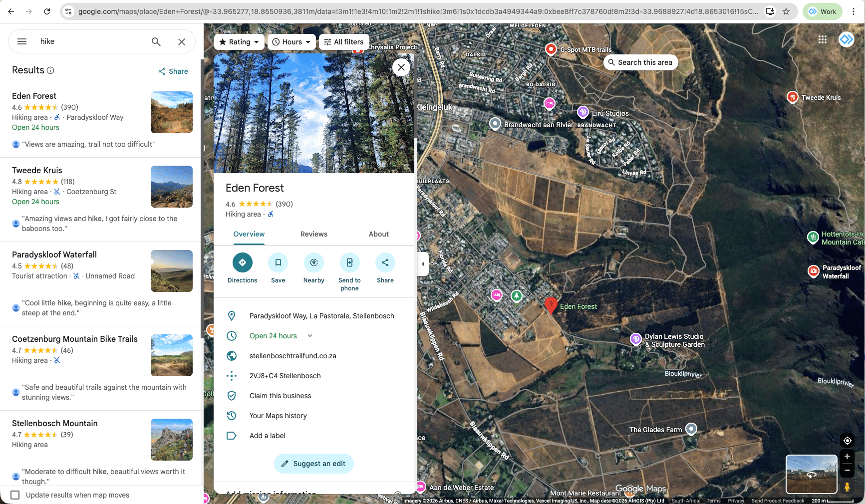Viewport: 865px width, 504px height.
Task: Select The Glades Farm marker
Action: pos(691,429)
